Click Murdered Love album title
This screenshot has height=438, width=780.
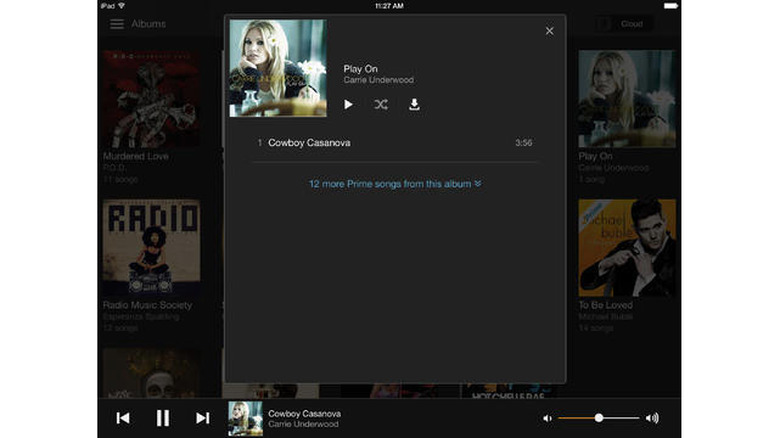(x=135, y=156)
